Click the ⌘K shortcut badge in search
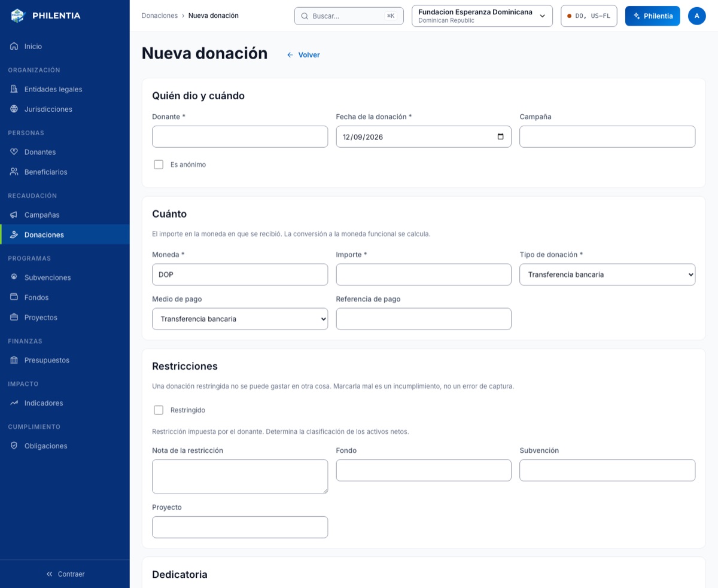Image resolution: width=718 pixels, height=588 pixels. [x=391, y=16]
